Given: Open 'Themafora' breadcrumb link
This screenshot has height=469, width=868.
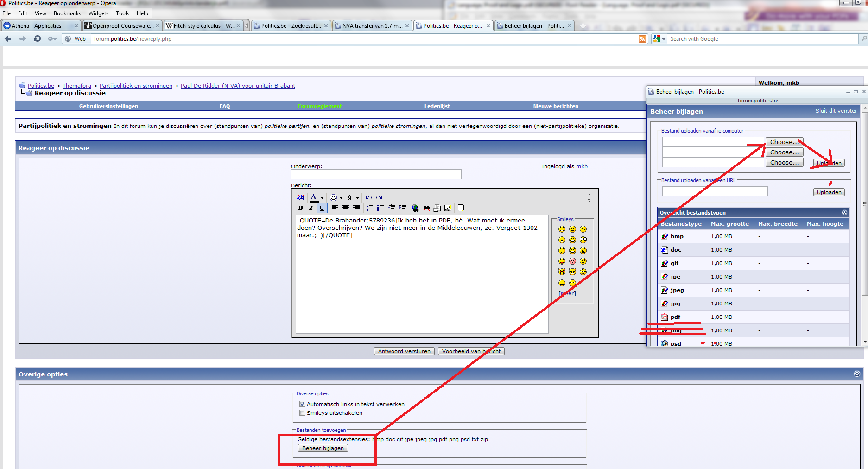Looking at the screenshot, I should click(77, 86).
